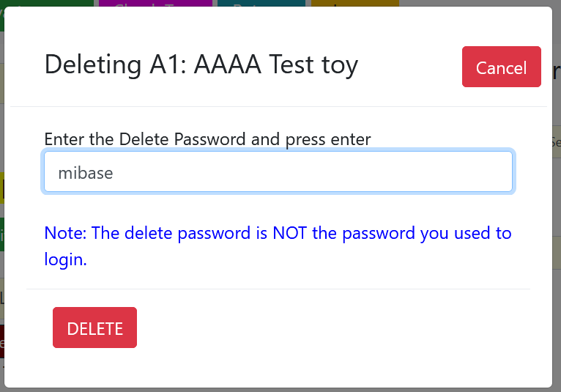The width and height of the screenshot is (561, 392).
Task: Click the purple button behind the dialog
Action: point(155,4)
